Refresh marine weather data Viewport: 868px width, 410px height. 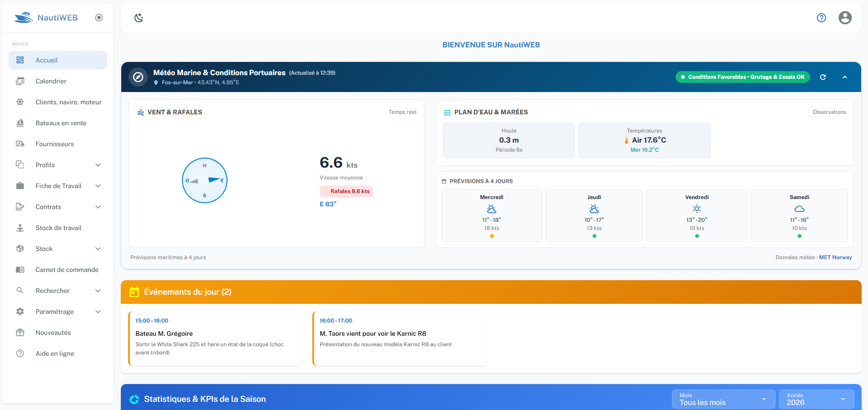[823, 77]
